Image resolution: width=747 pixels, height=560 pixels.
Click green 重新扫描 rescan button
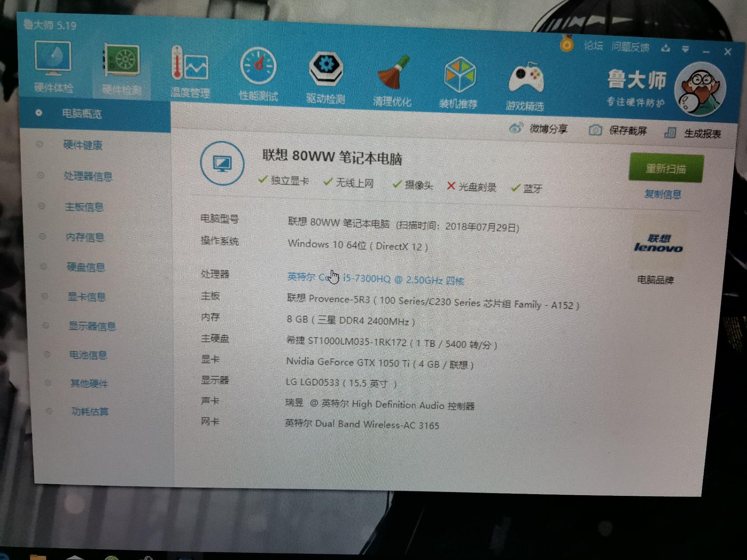point(666,168)
